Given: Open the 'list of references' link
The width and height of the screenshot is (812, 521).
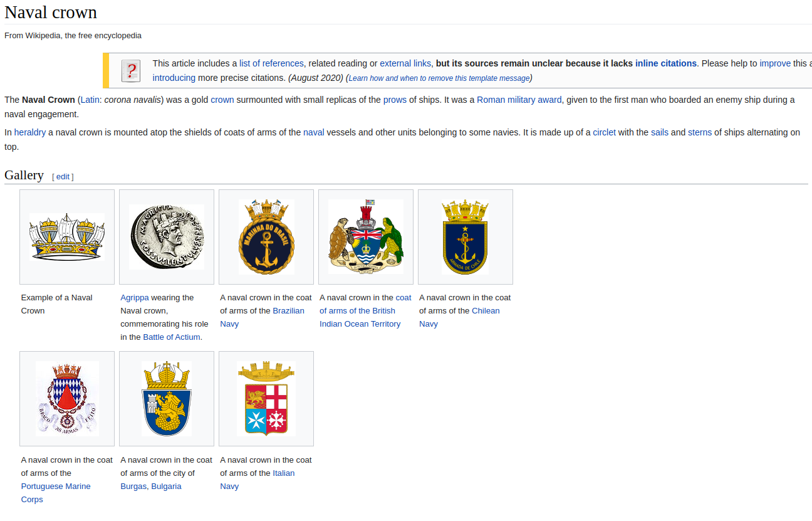Looking at the screenshot, I should [271, 63].
